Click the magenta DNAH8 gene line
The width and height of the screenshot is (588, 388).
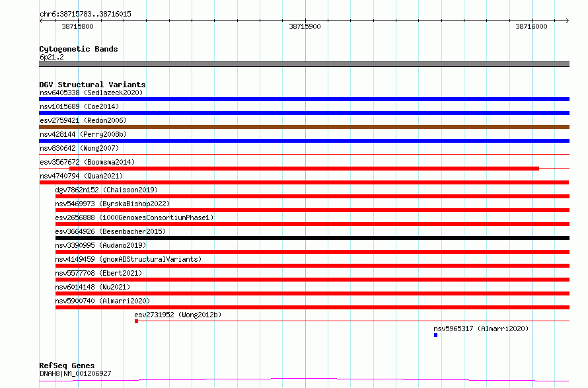(304, 380)
